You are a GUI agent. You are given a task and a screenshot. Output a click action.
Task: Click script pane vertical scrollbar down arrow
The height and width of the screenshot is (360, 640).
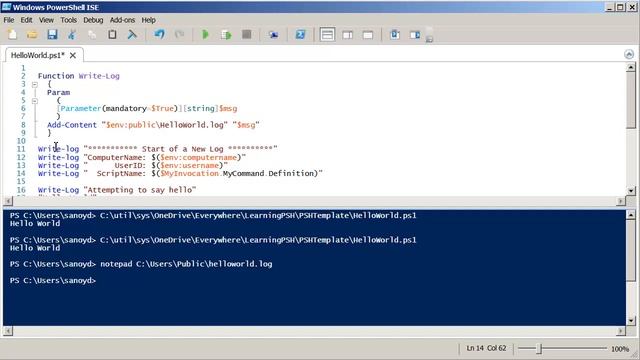tap(631, 191)
